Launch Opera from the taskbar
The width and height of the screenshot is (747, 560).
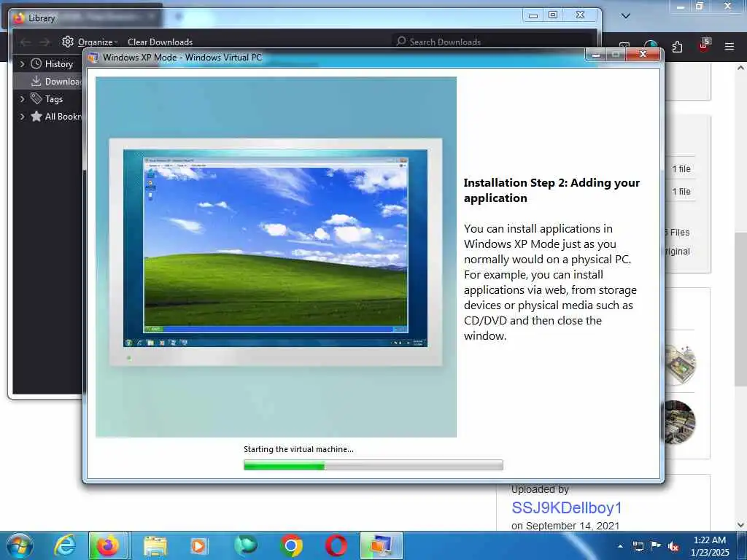point(336,545)
